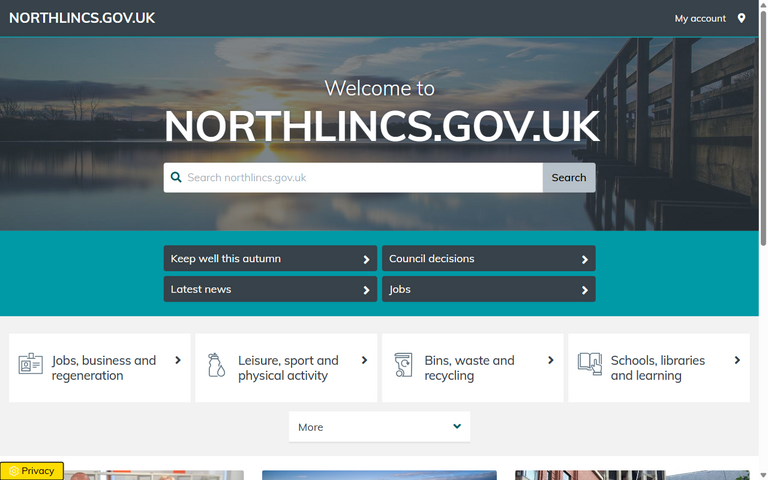Click the Schools and libraries book icon
Screen dimensions: 768x480
(x=590, y=365)
